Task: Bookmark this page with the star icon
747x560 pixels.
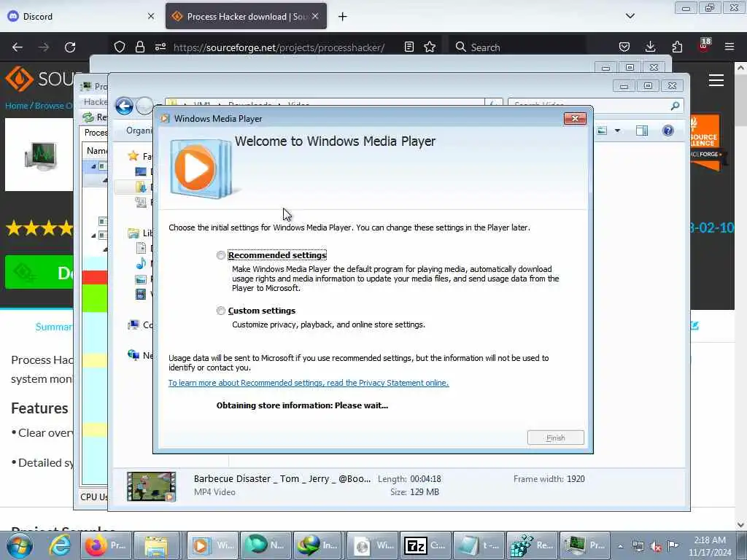Action: [430, 47]
